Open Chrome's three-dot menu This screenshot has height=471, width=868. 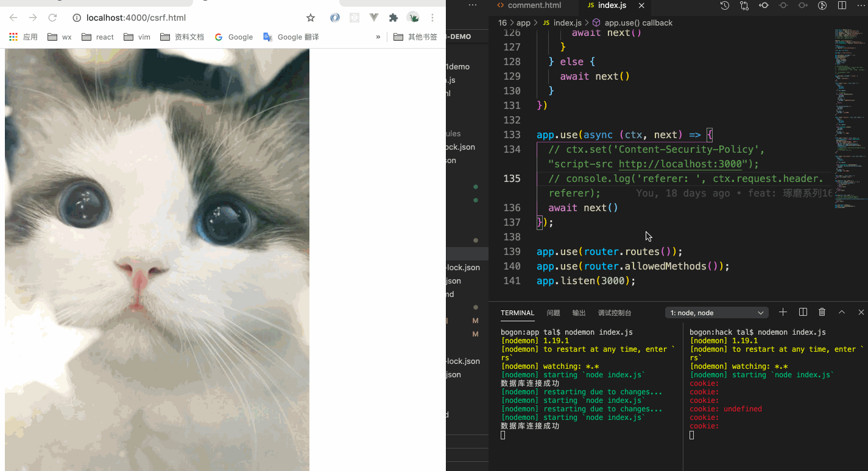[x=432, y=18]
